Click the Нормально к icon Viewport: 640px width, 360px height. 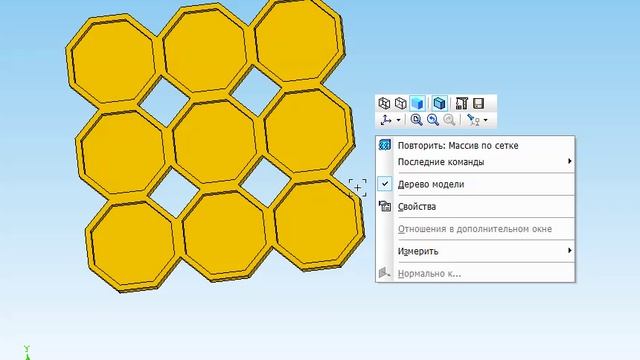384,273
